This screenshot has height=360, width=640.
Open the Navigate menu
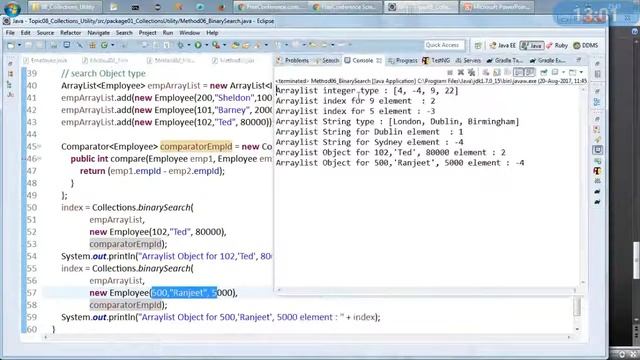point(98,33)
